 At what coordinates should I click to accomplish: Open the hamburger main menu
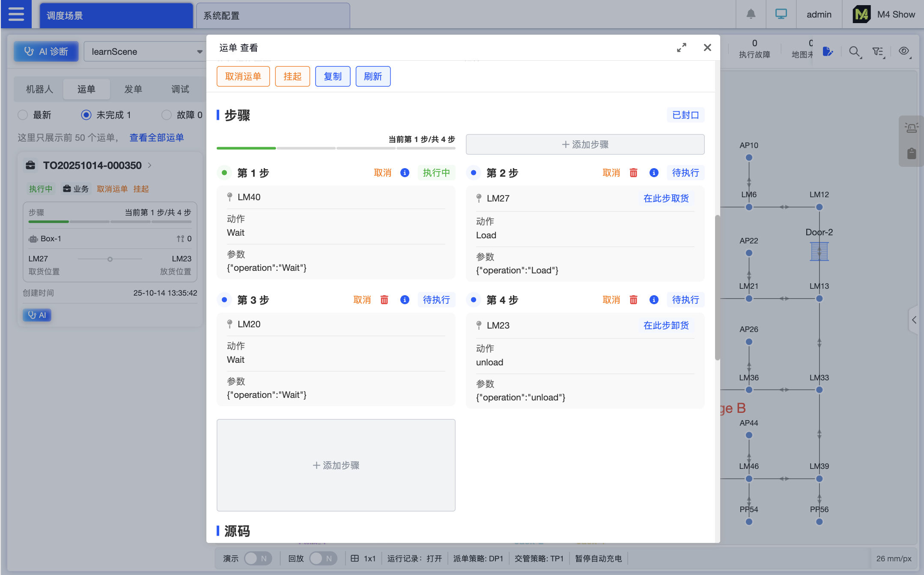[16, 14]
